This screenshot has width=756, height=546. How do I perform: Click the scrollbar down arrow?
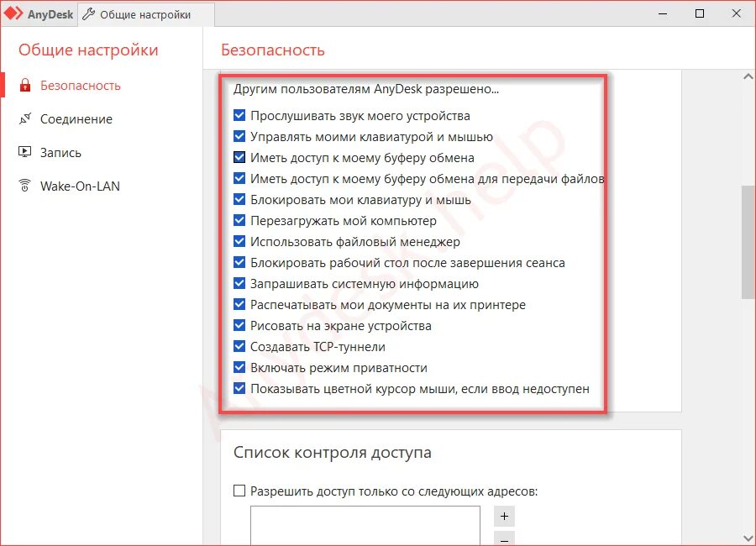coord(748,538)
